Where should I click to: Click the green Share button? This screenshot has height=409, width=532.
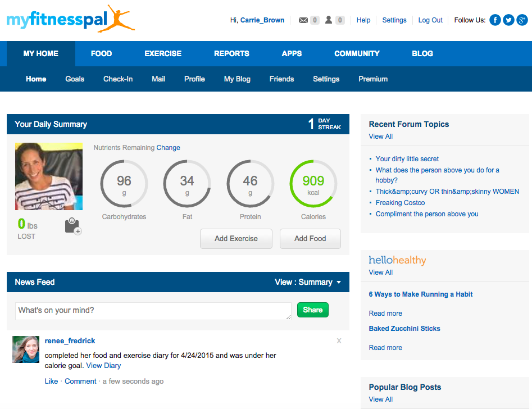coord(313,310)
